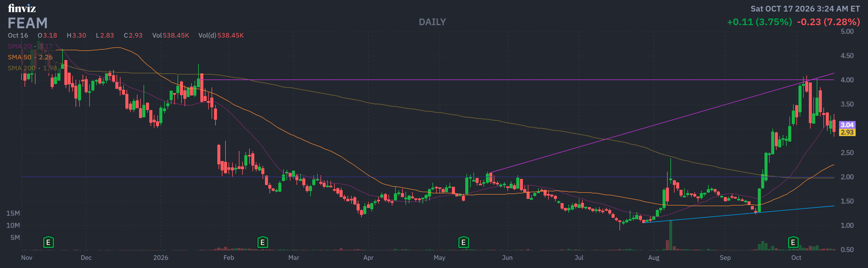Click the 15M volume axis label

(13, 213)
